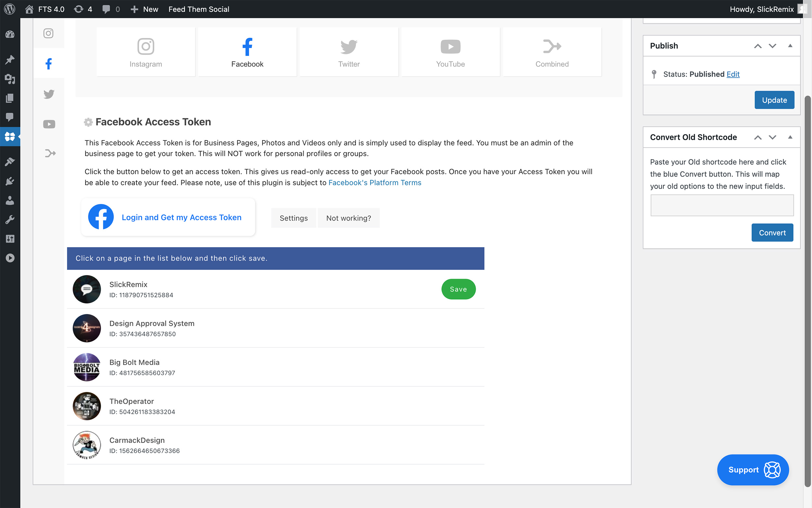Select the Big Bolt Media page thumbnail
The image size is (812, 508).
pos(87,367)
